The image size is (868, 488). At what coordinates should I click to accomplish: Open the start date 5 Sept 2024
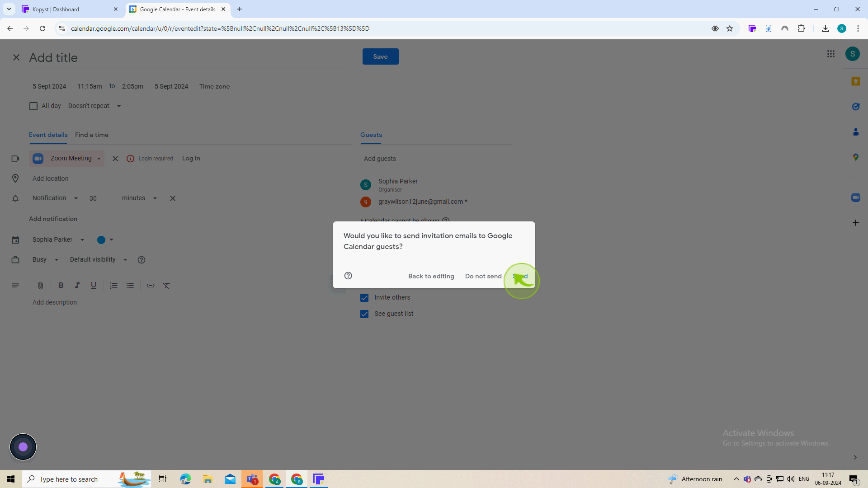tap(49, 86)
